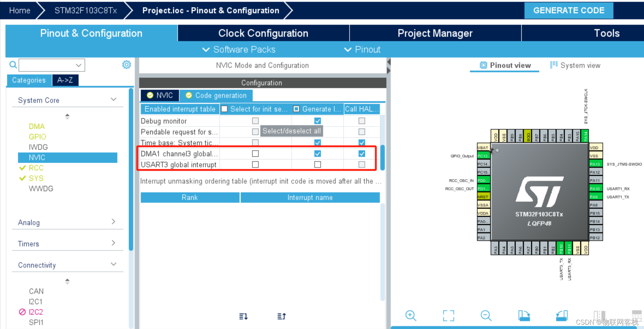Uncheck Call HAL handler for DMA1 channel3
Image resolution: width=644 pixels, height=329 pixels.
pos(362,154)
